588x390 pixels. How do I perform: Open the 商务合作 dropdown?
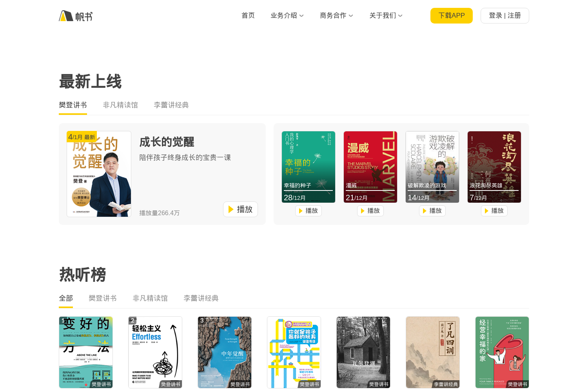pyautogui.click(x=336, y=16)
